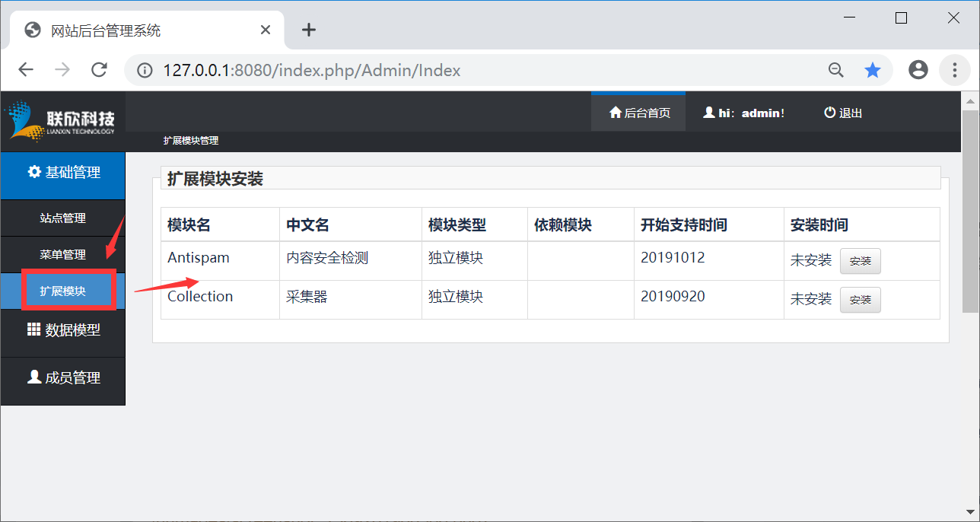
Task: Close the 网站后台管理系统 tab
Action: tap(266, 30)
